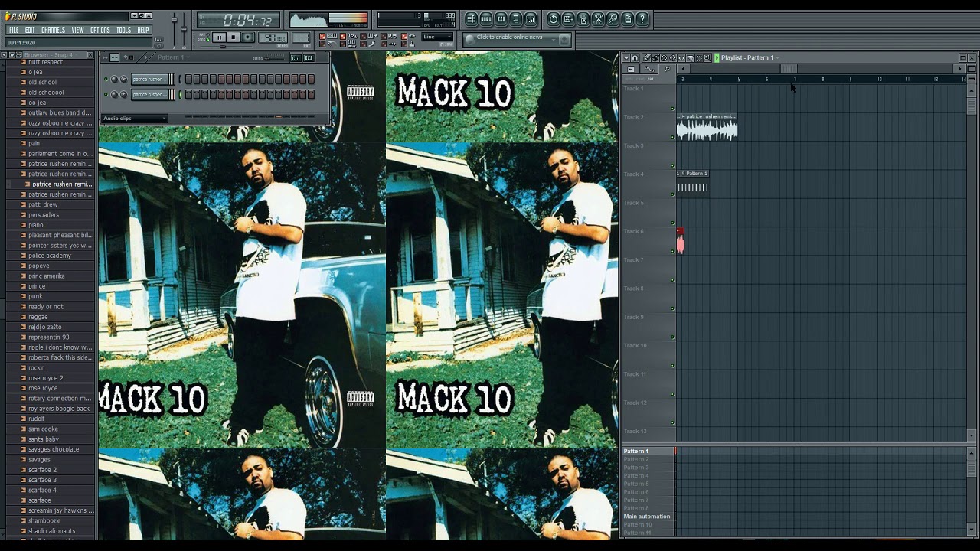
Task: Open the VIEW menu
Action: pyautogui.click(x=78, y=30)
